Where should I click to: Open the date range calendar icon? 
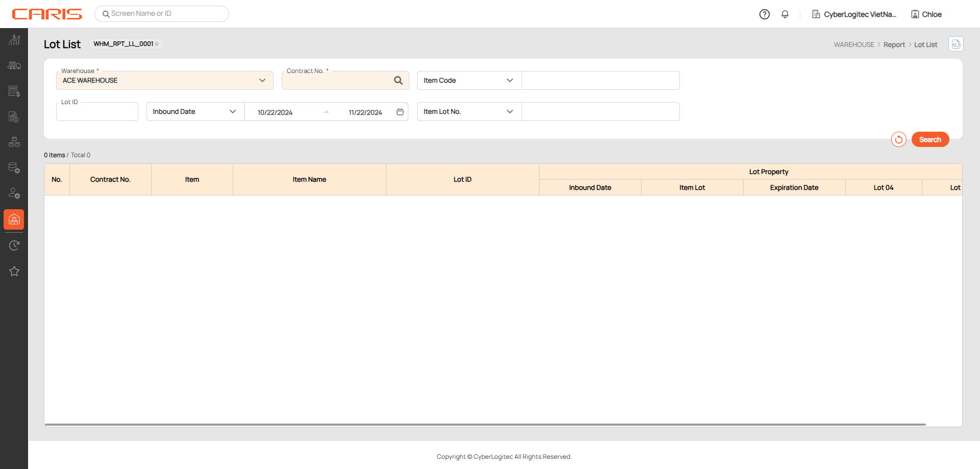click(400, 112)
